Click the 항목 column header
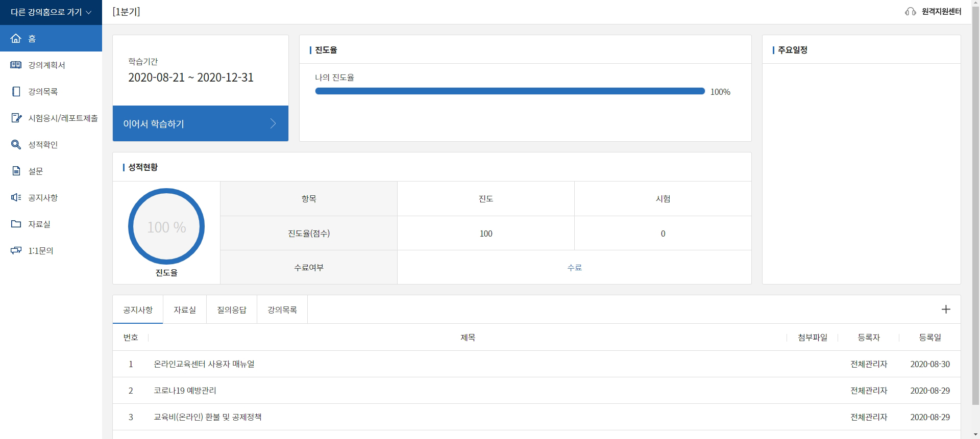 click(309, 199)
